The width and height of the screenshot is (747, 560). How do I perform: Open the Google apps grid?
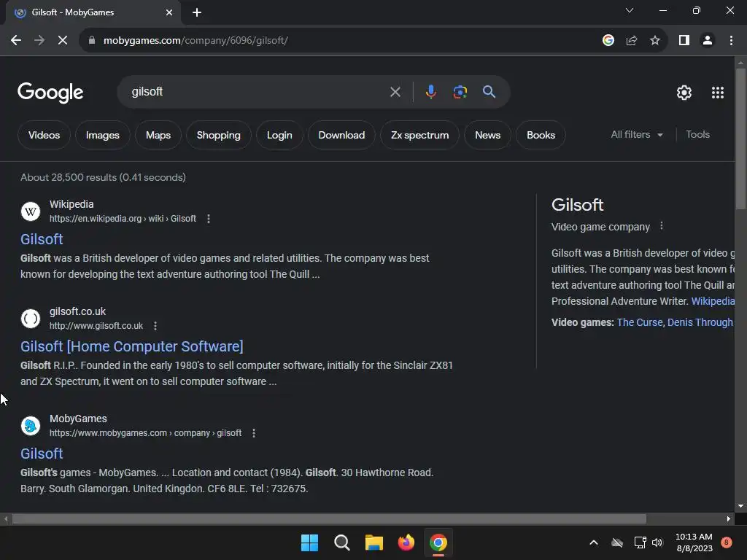pyautogui.click(x=718, y=93)
